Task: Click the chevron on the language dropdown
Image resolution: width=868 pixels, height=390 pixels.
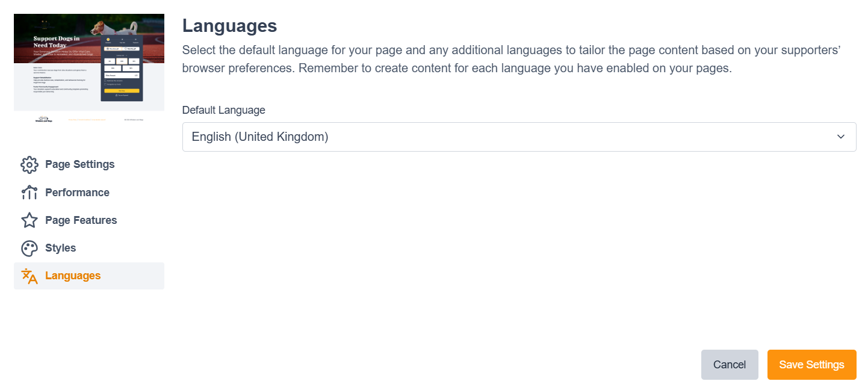Action: pyautogui.click(x=840, y=137)
